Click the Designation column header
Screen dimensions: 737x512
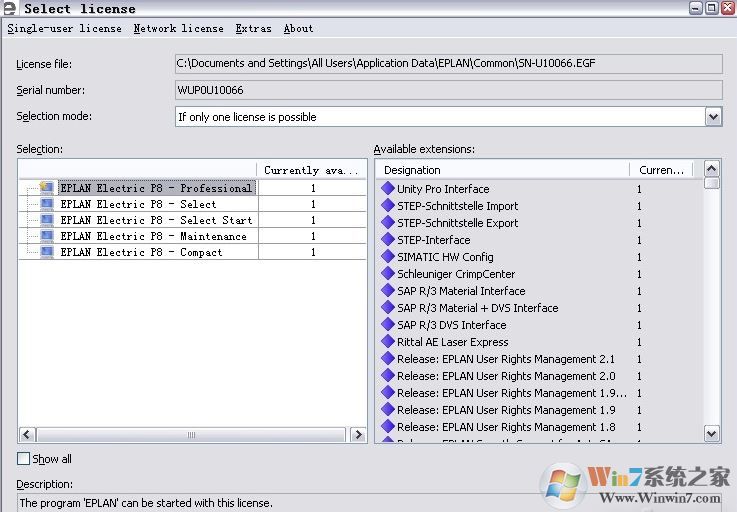point(505,170)
